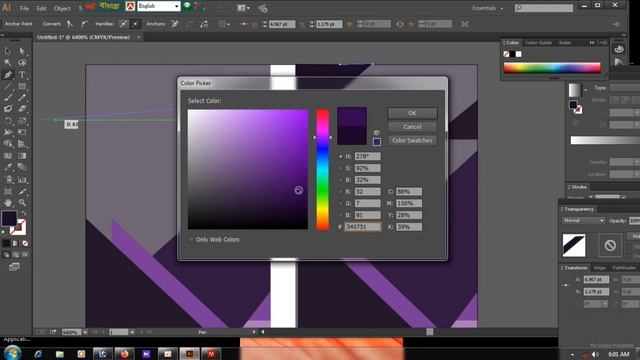640x360 pixels.
Task: Select the Magic Wand tool
Action: [x=8, y=63]
